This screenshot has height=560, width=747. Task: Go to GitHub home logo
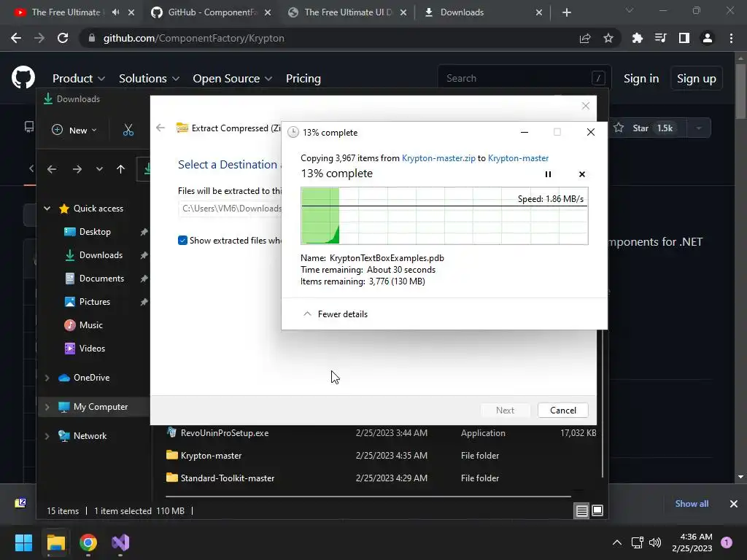(x=23, y=77)
